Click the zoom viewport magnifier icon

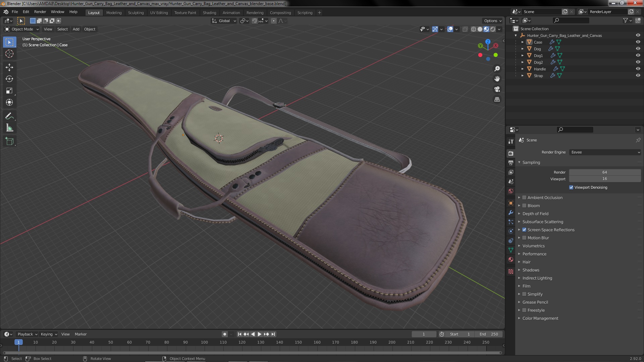497,69
